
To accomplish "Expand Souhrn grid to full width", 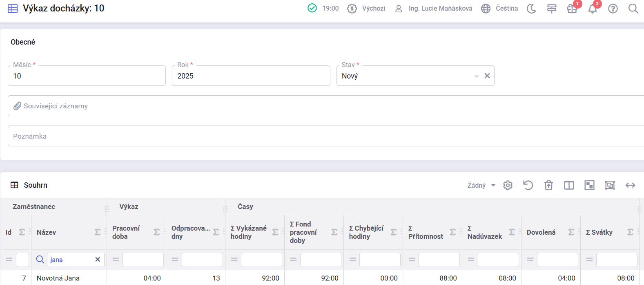I will click(x=630, y=185).
